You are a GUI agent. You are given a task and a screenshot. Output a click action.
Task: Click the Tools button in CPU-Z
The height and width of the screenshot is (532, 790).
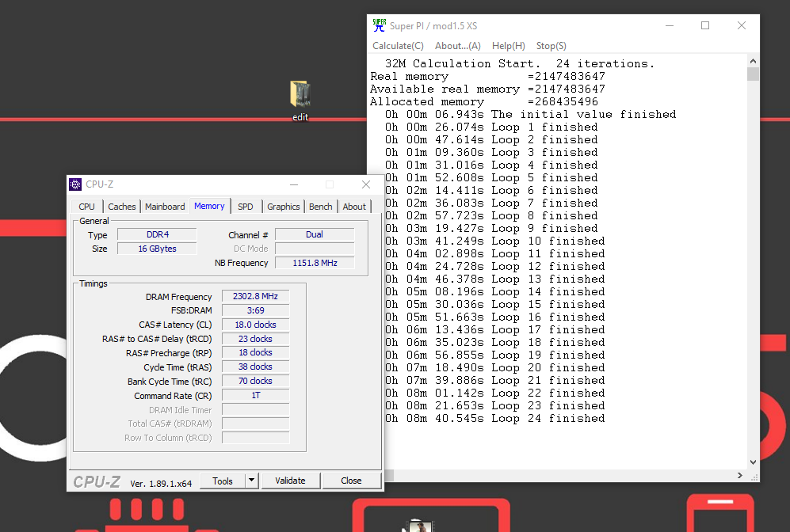(223, 481)
